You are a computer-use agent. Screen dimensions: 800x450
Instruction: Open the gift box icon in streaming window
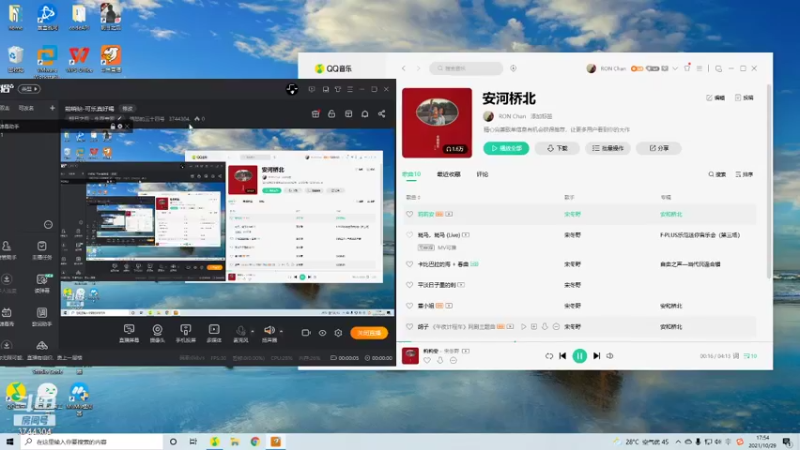point(315,114)
